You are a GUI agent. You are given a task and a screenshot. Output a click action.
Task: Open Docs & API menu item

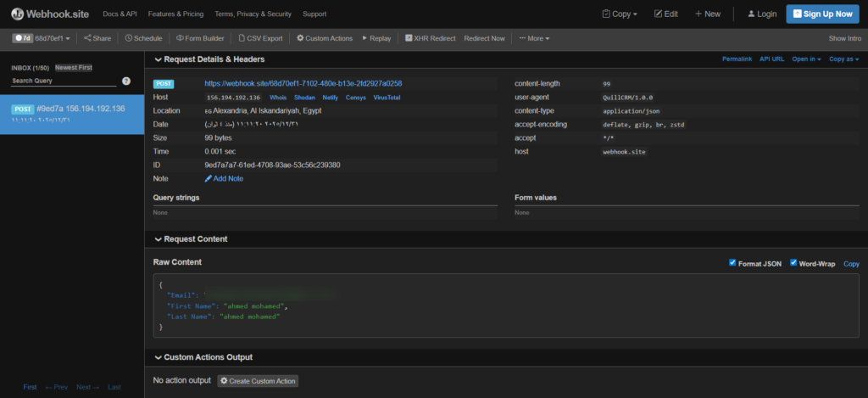pyautogui.click(x=120, y=14)
